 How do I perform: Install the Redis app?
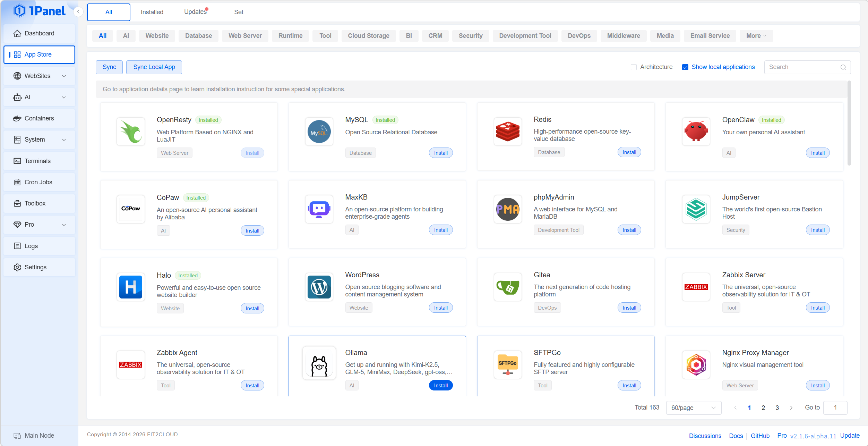[629, 152]
